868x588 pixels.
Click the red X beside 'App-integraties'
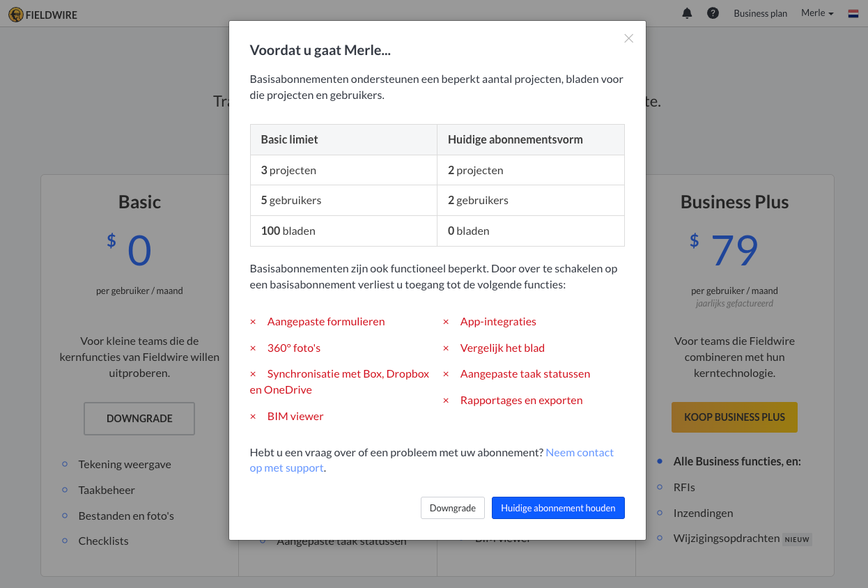click(x=446, y=322)
